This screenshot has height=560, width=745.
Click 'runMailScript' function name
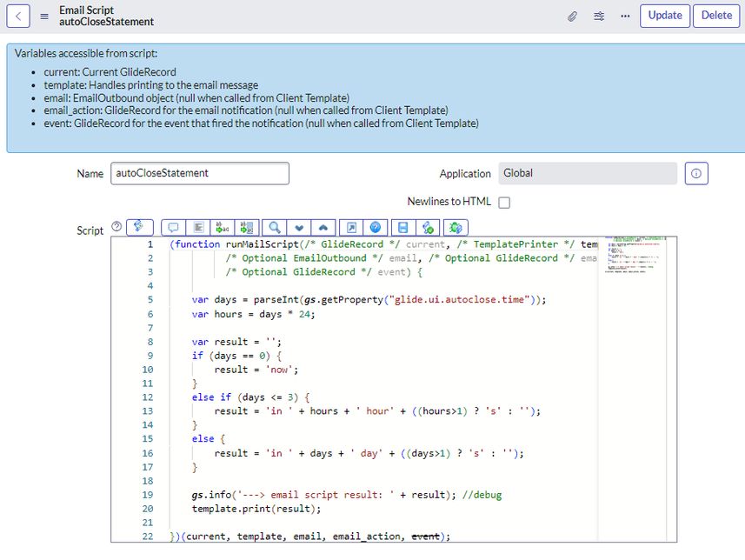click(262, 244)
